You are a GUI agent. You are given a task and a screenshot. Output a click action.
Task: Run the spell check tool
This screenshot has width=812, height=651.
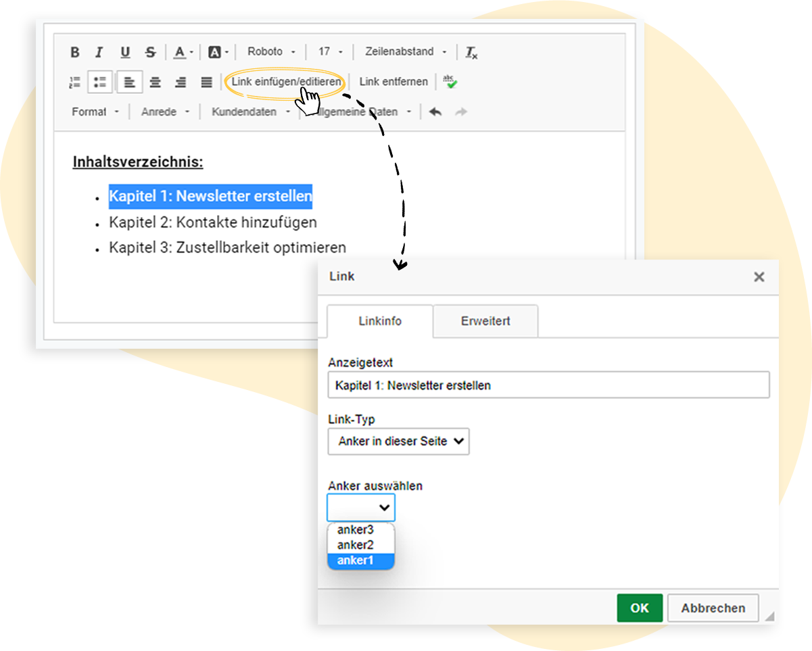click(450, 82)
